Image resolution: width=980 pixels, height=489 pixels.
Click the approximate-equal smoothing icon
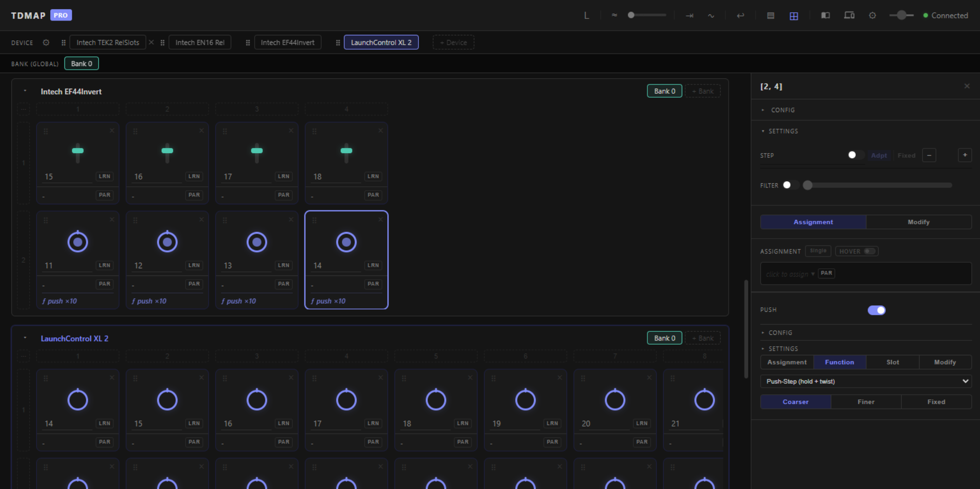point(614,15)
